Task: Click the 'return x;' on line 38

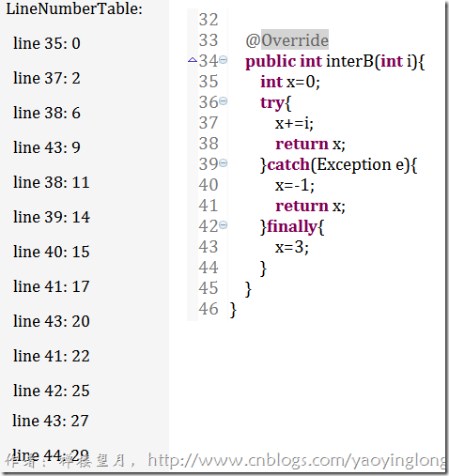Action: (310, 144)
